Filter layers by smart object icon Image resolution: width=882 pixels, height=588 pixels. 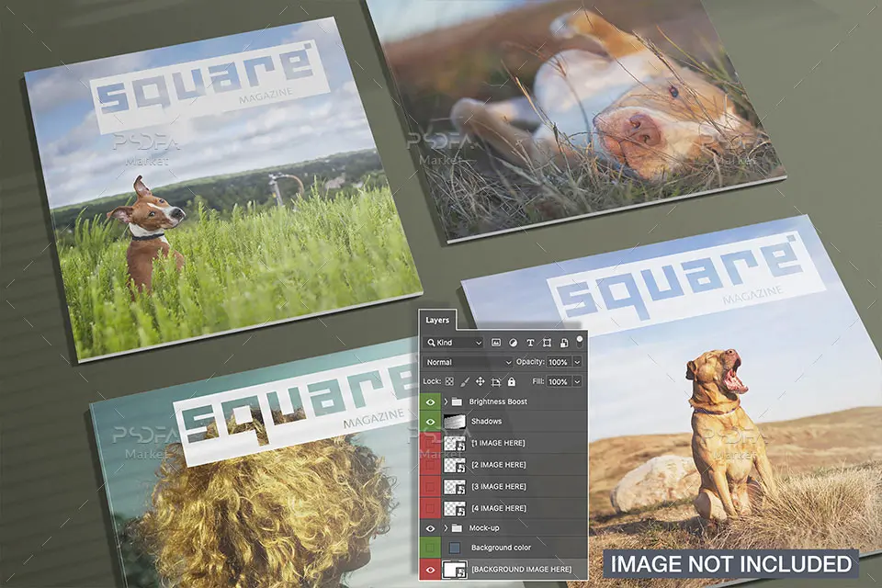pyautogui.click(x=563, y=342)
